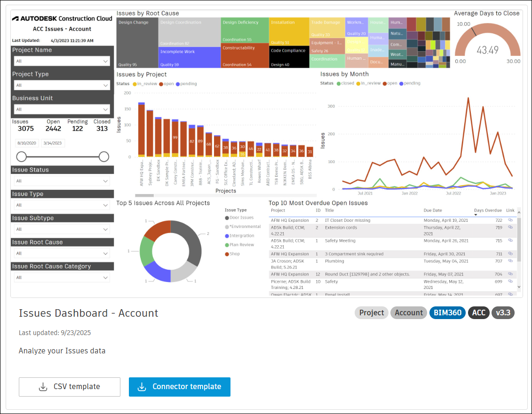Viewport: 532px width, 414px height.
Task: Expand the Project Type dropdown
Action: click(x=62, y=85)
